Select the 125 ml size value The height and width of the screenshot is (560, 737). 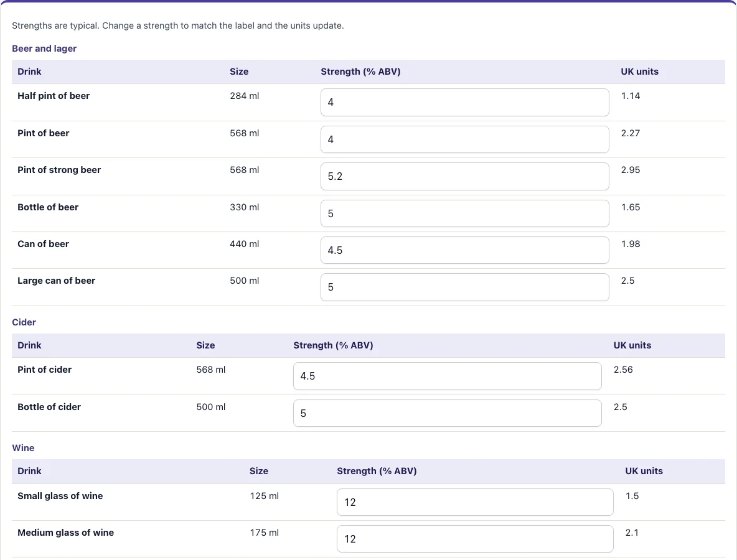(264, 496)
